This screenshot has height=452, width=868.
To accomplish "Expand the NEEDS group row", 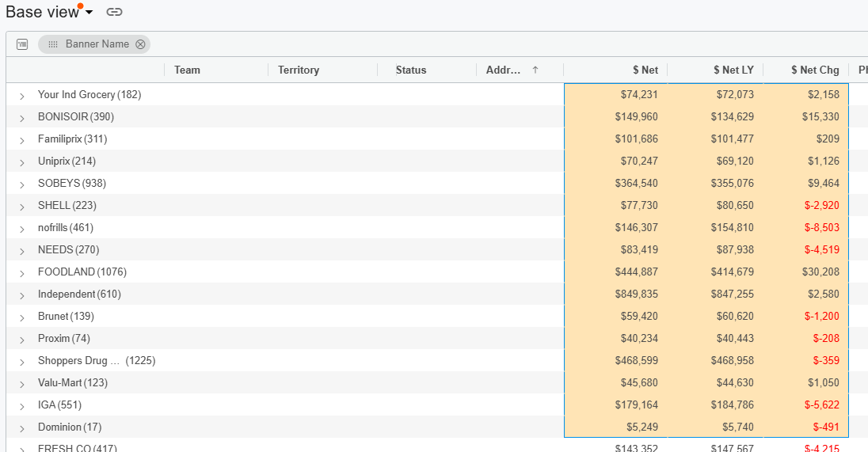I will click(21, 251).
